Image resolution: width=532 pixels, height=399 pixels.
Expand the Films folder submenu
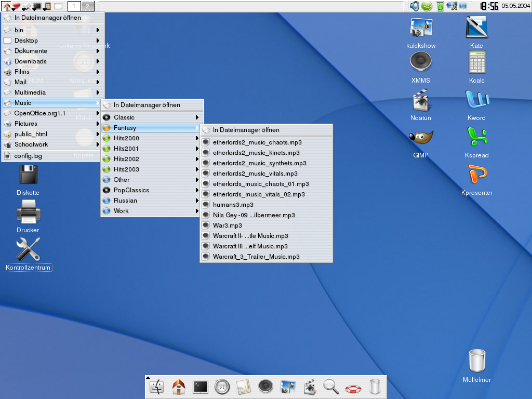(54, 72)
